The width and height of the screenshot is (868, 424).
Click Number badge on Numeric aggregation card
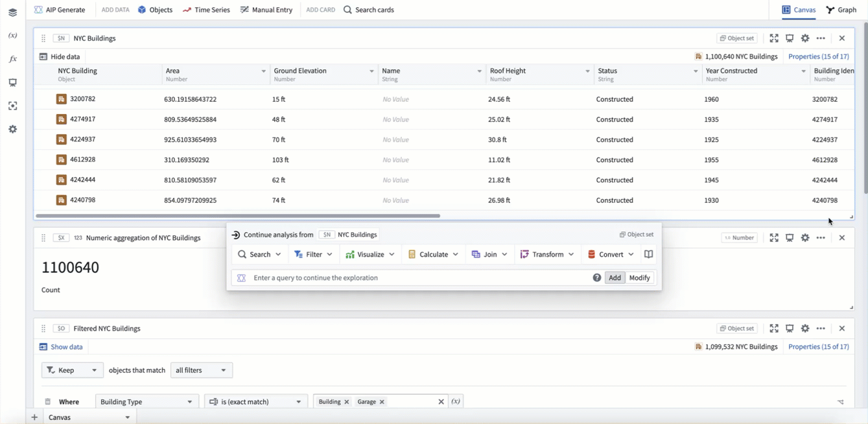[x=740, y=238]
